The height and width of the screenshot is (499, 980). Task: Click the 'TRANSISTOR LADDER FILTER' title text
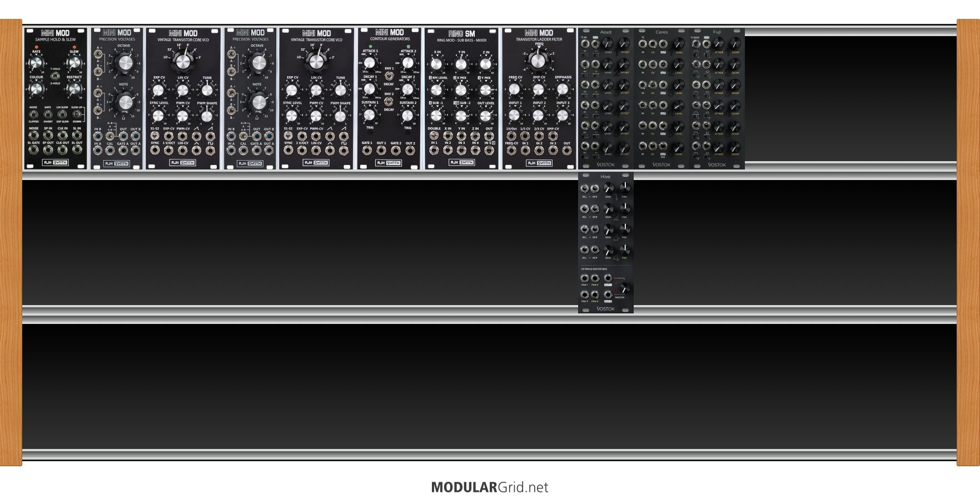coord(539,40)
